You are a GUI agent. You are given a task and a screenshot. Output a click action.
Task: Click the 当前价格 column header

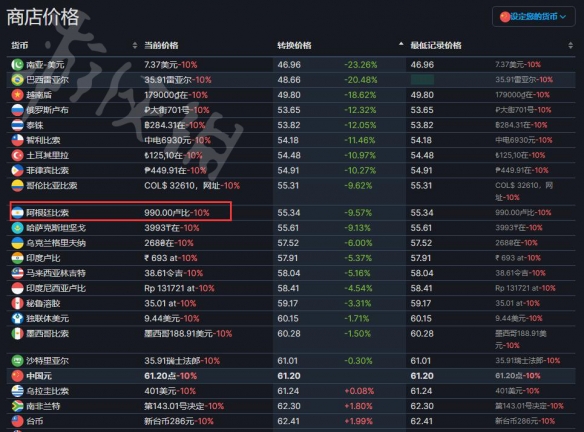pos(161,45)
